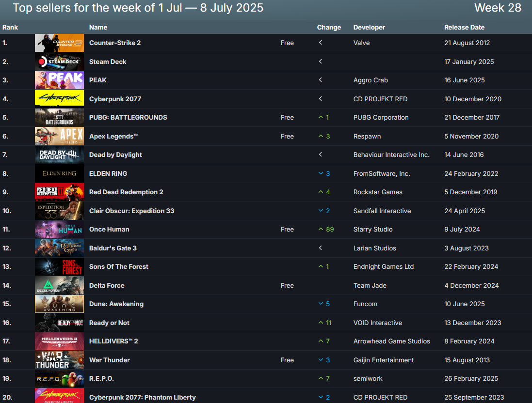Sort by the Change column header

point(329,27)
